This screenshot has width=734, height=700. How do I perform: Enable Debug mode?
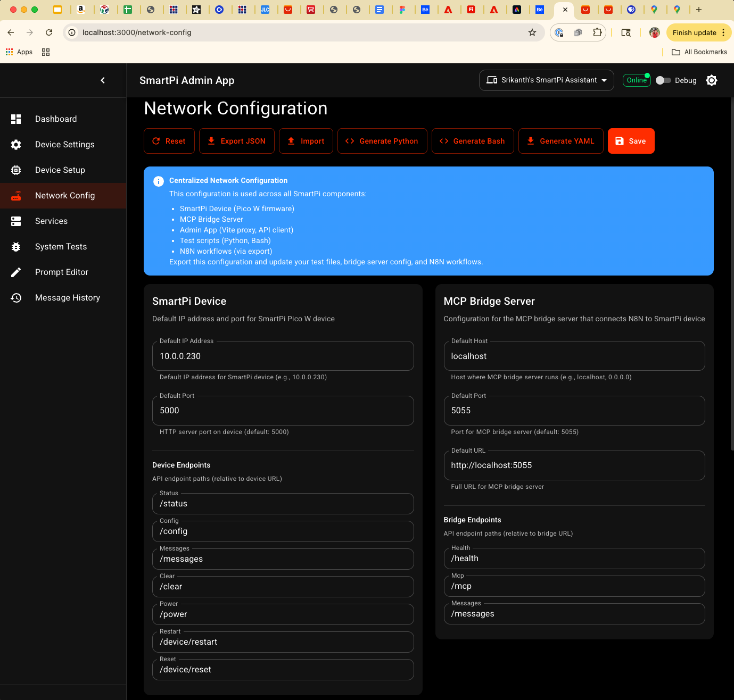tap(663, 80)
